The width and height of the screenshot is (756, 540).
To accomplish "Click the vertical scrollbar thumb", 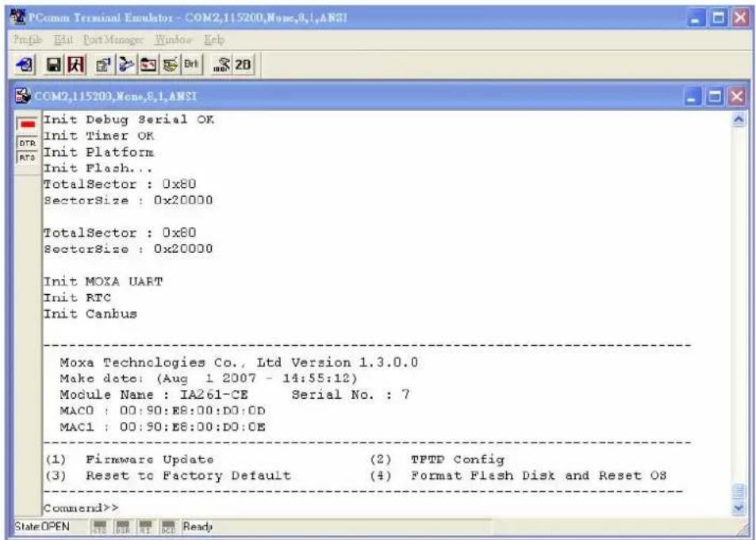I will point(739,492).
